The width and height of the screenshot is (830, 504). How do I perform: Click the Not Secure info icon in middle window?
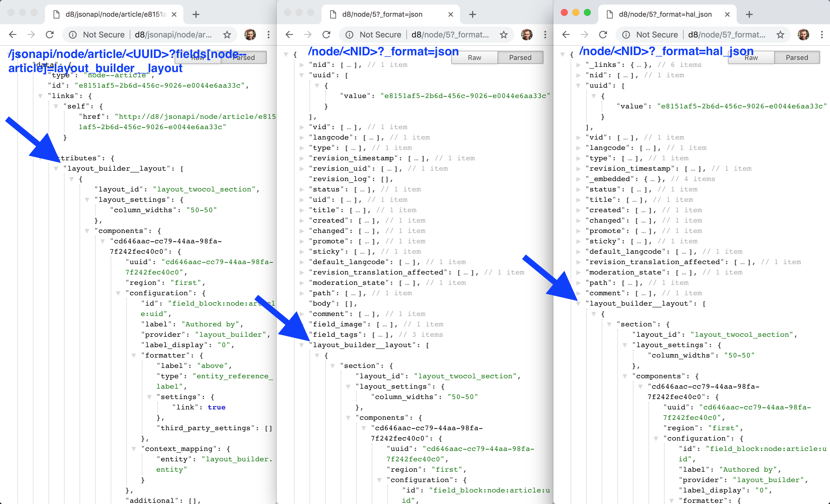click(349, 35)
